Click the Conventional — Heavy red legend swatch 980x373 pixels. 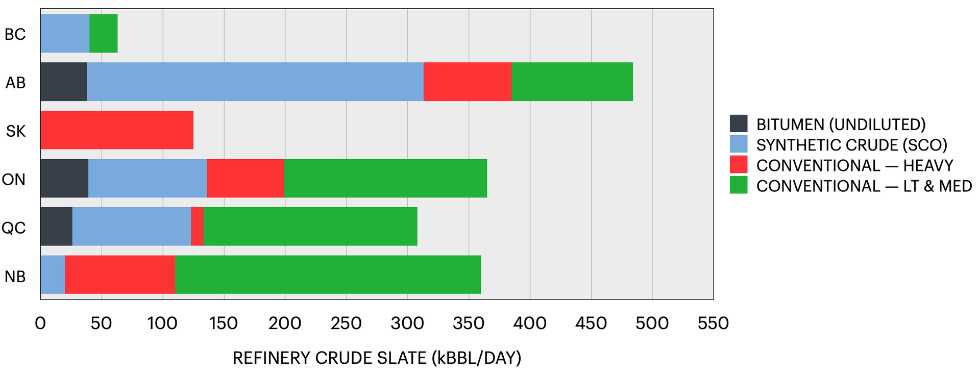coord(739,165)
